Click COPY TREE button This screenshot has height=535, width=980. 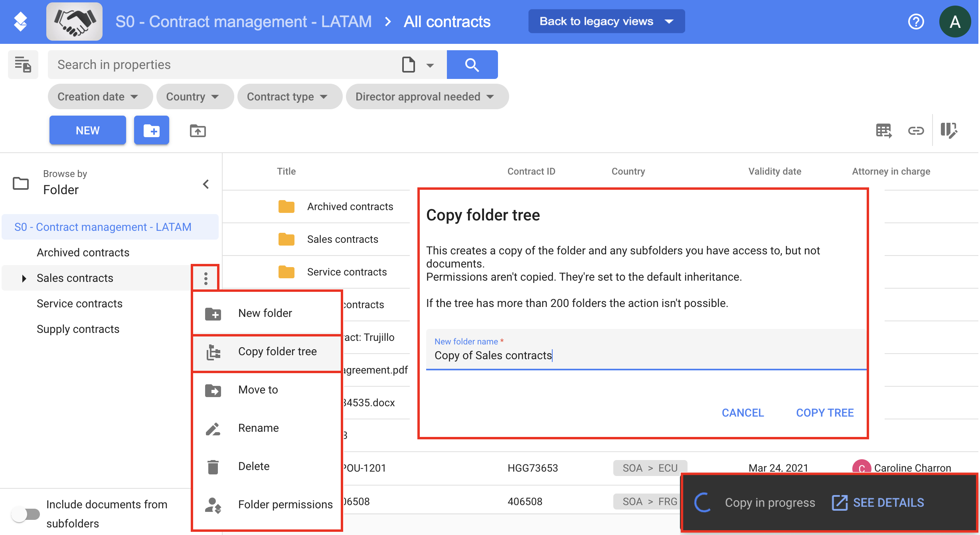[825, 413]
